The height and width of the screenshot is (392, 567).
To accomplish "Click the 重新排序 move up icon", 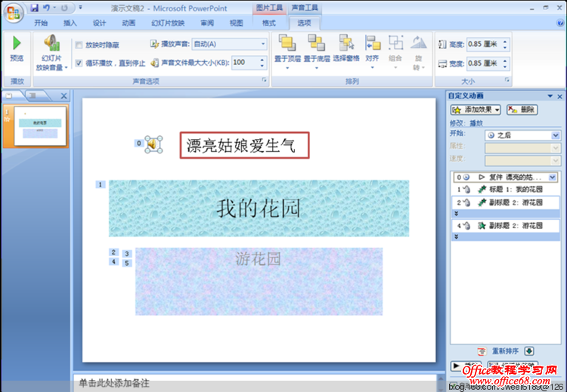I will (x=482, y=350).
